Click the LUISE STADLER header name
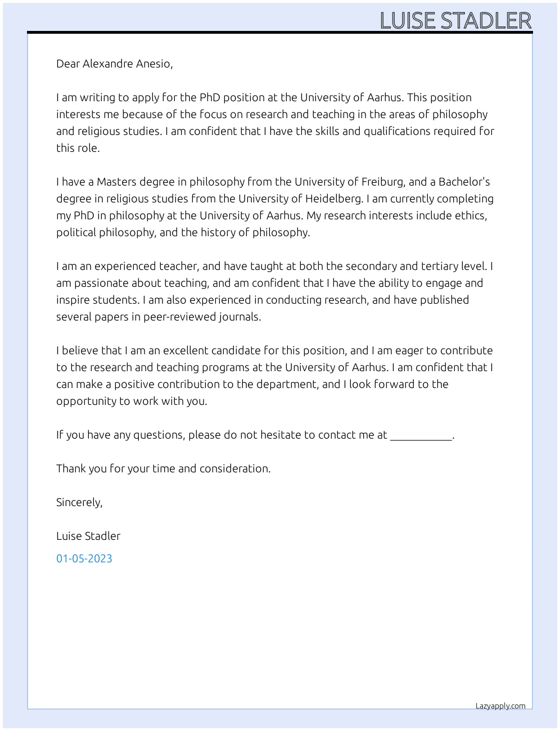Image resolution: width=560 pixels, height=731 pixels. [x=455, y=20]
